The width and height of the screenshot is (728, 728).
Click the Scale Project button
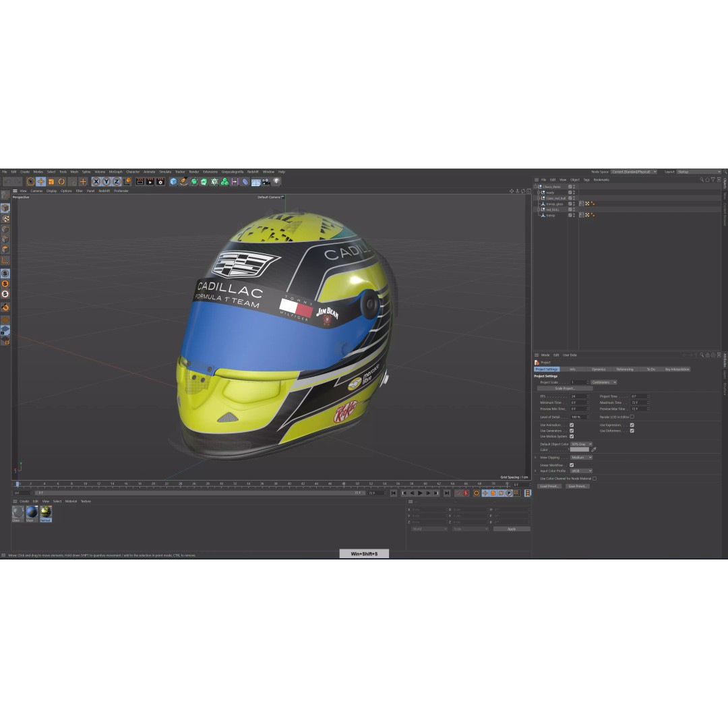[565, 389]
